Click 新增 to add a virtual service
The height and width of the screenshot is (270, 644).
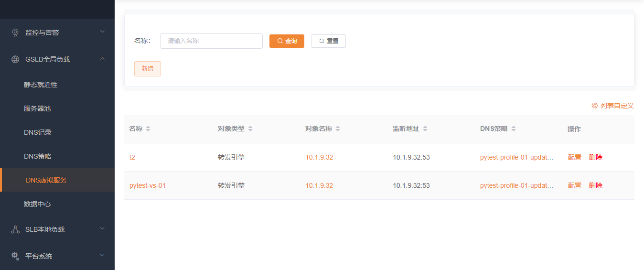pos(147,69)
